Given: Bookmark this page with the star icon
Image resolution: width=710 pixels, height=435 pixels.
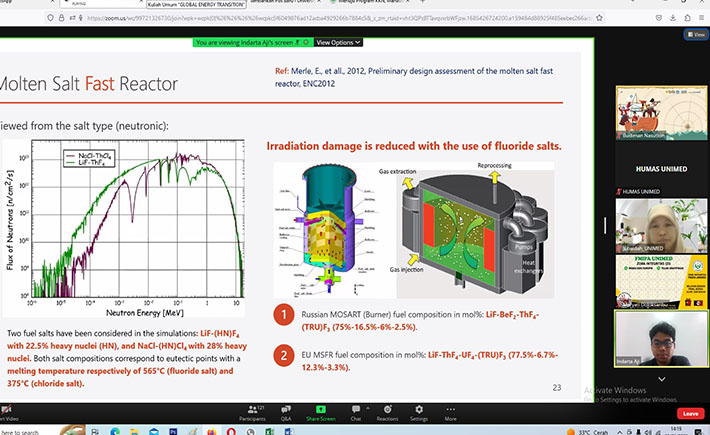Looking at the screenshot, I should coord(599,18).
